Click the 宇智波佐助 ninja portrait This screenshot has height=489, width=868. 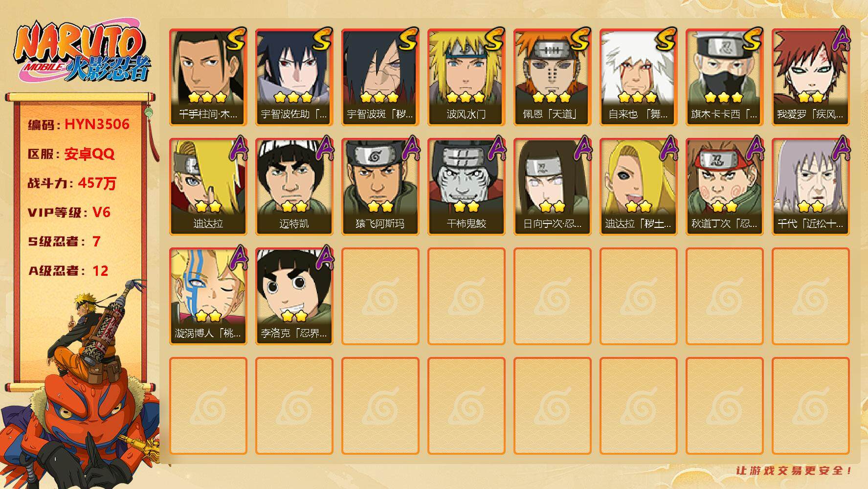point(294,77)
